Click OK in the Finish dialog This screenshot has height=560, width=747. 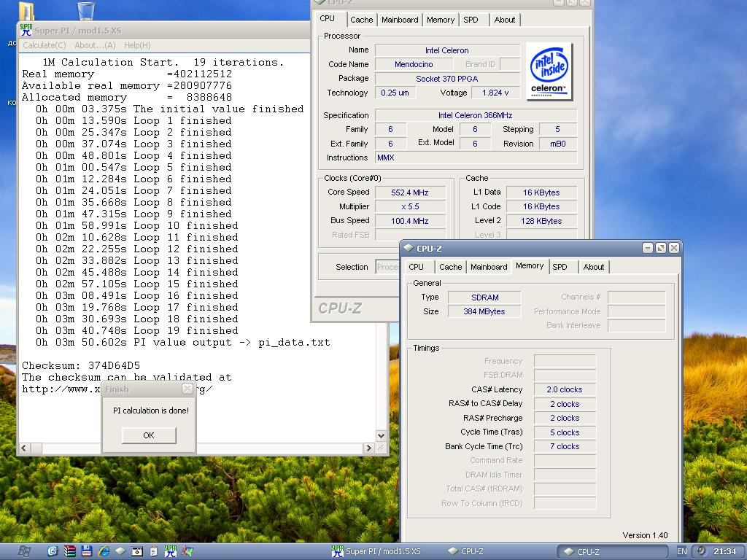coord(149,435)
